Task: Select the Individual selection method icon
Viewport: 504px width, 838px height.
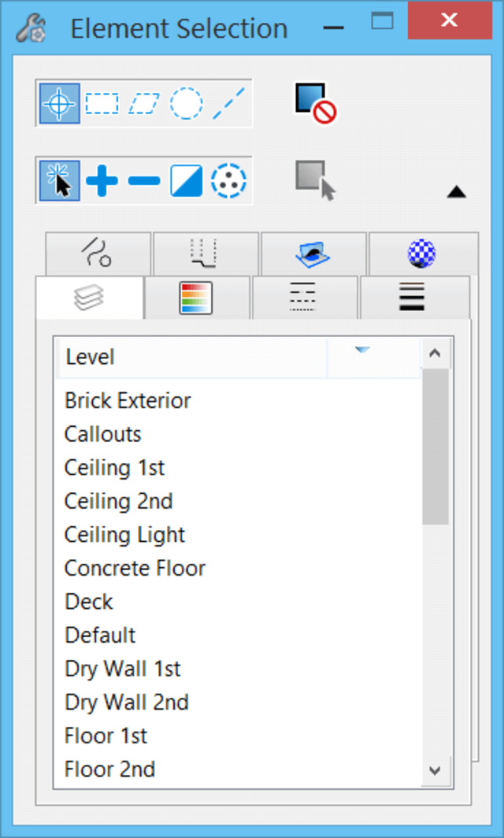Action: tap(59, 103)
